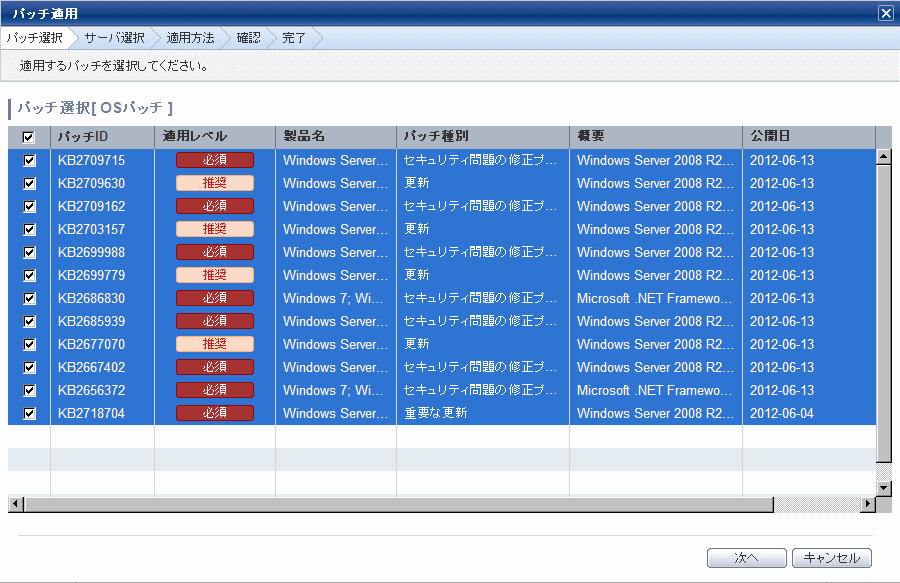Click the 必須 badge for KB2699988
The width and height of the screenshot is (900, 583).
(215, 252)
